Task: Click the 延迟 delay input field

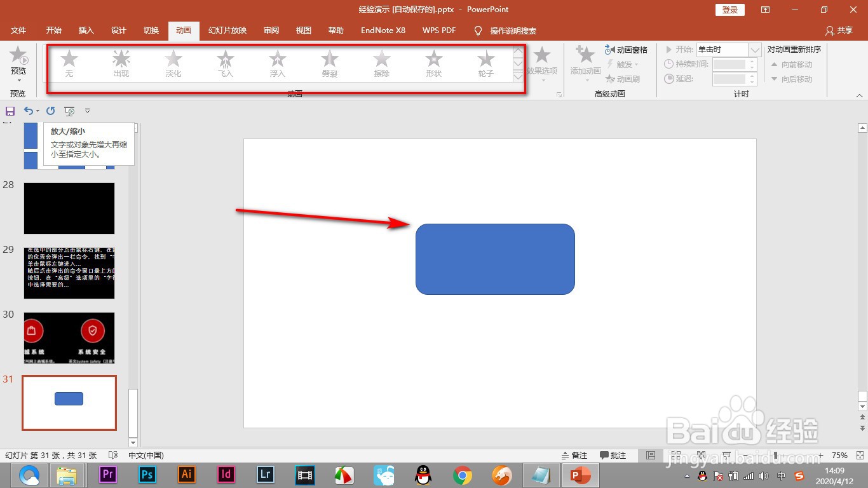Action: pos(729,79)
